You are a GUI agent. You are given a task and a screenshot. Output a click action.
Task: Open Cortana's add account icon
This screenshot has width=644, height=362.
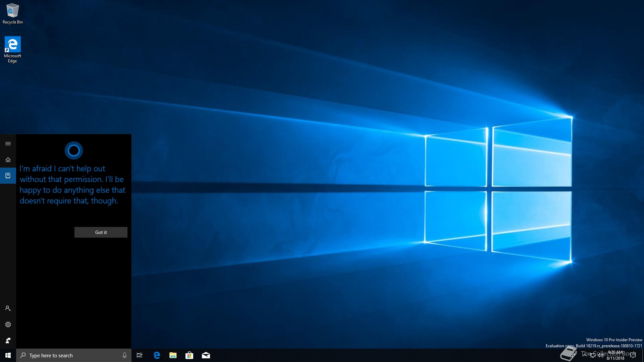coord(8,308)
